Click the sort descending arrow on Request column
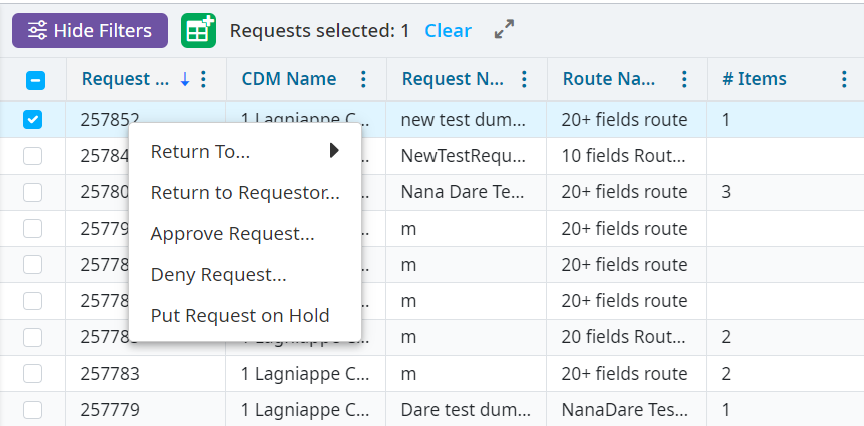The width and height of the screenshot is (864, 426). (185, 79)
